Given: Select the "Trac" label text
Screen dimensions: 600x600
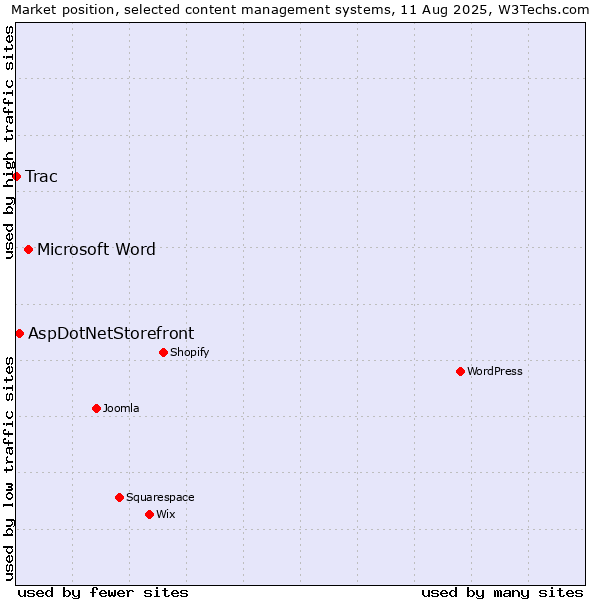Looking at the screenshot, I should [x=41, y=176].
